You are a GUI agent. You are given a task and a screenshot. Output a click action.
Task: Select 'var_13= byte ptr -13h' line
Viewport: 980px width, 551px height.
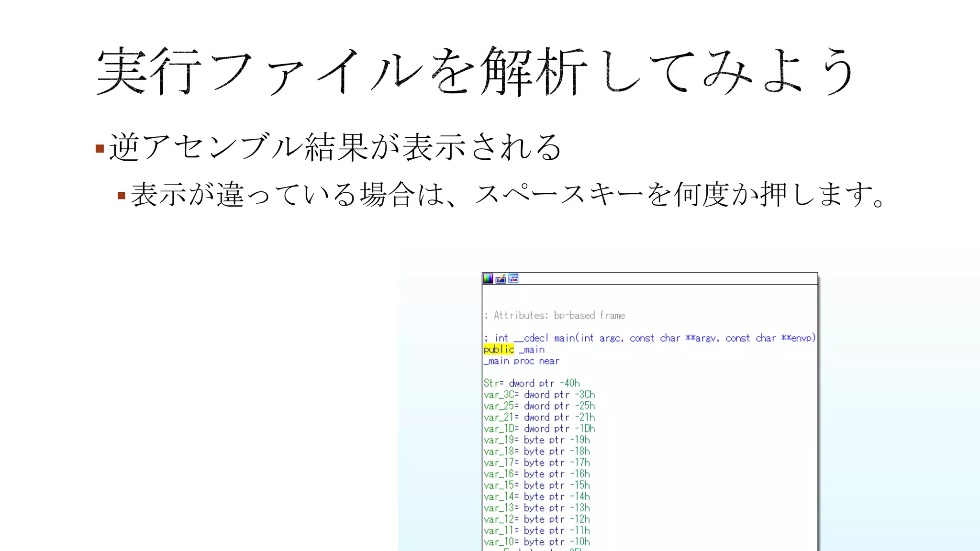(x=537, y=508)
